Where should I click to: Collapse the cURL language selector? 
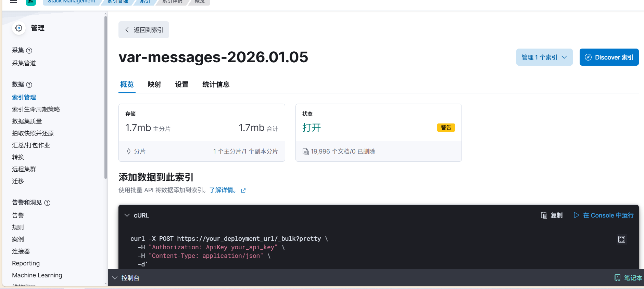[x=127, y=215]
